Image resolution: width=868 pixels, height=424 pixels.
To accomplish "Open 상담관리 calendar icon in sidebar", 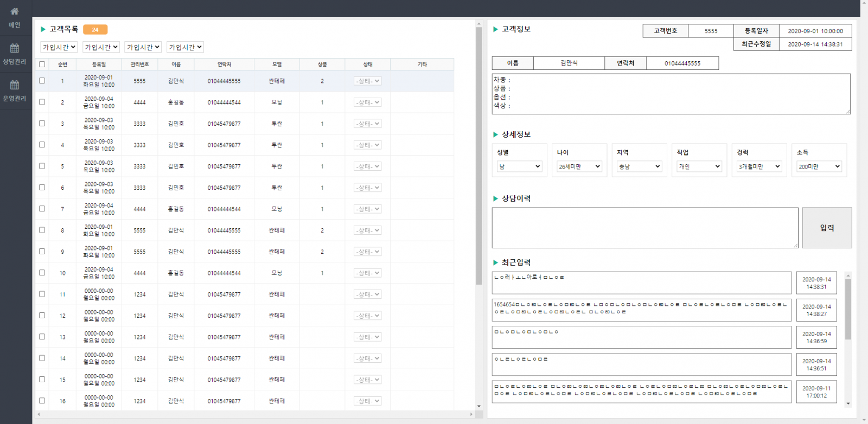I will [15, 48].
